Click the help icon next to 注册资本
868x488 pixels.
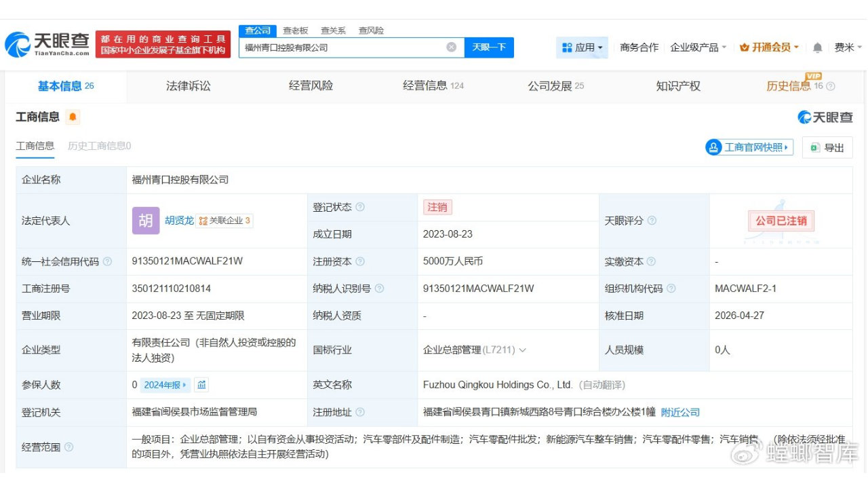point(360,261)
